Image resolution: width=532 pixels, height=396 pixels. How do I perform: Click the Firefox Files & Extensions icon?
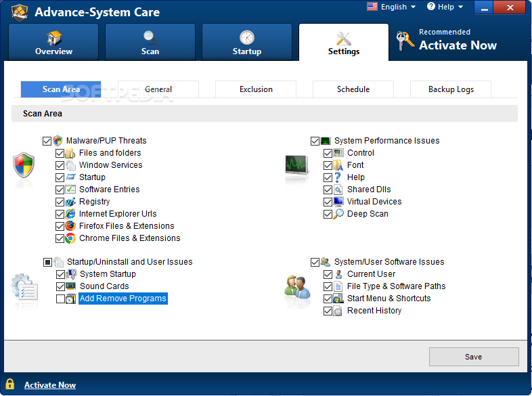70,226
